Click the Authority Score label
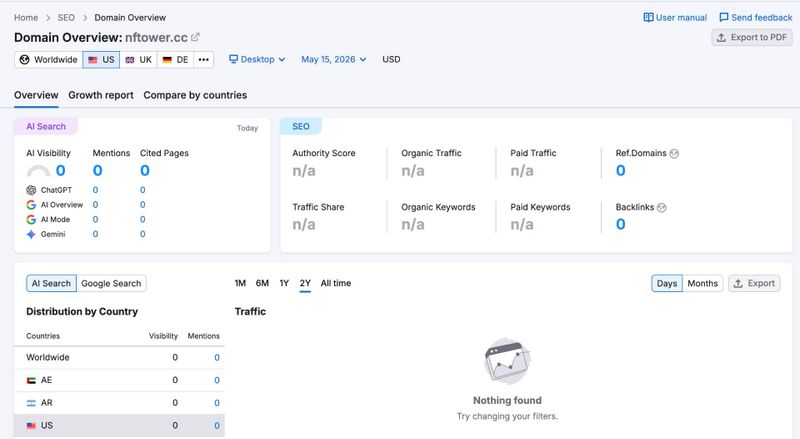The width and height of the screenshot is (800, 439). pyautogui.click(x=324, y=153)
